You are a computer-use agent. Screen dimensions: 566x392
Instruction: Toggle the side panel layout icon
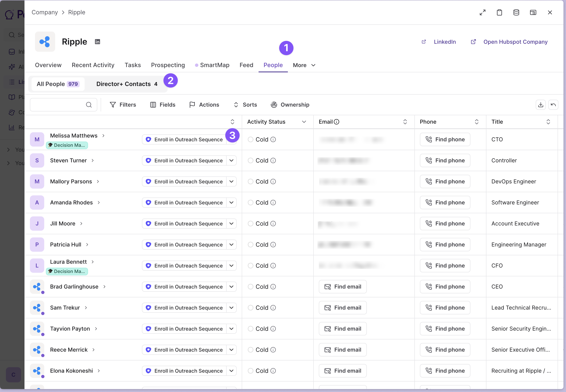coord(533,13)
